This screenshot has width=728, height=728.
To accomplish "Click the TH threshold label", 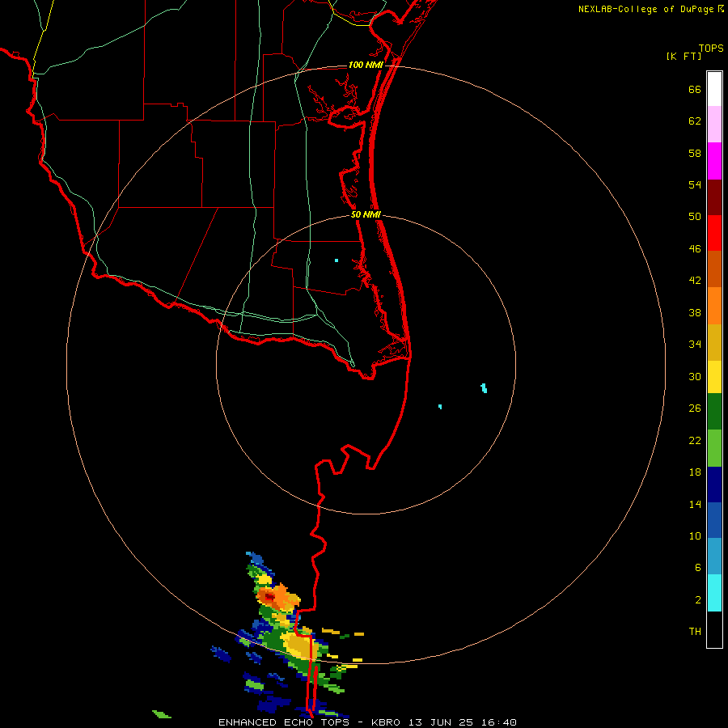I will pyautogui.click(x=695, y=632).
